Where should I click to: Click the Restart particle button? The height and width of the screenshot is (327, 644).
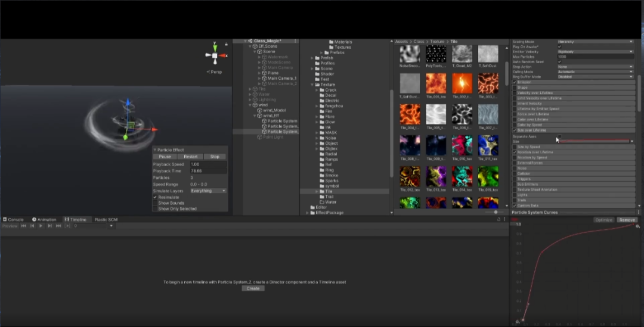[190, 157]
